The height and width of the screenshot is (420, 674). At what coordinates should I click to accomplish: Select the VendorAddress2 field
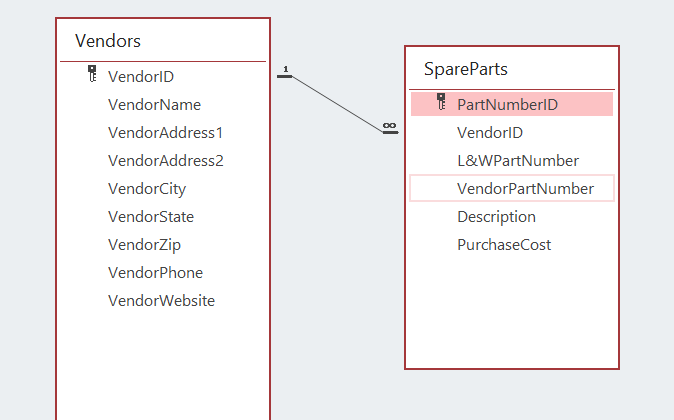[166, 160]
